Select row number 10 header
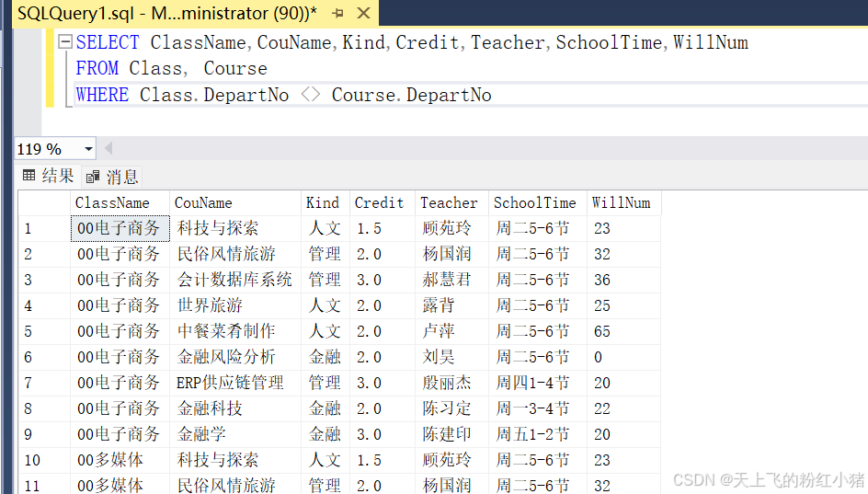 (44, 460)
